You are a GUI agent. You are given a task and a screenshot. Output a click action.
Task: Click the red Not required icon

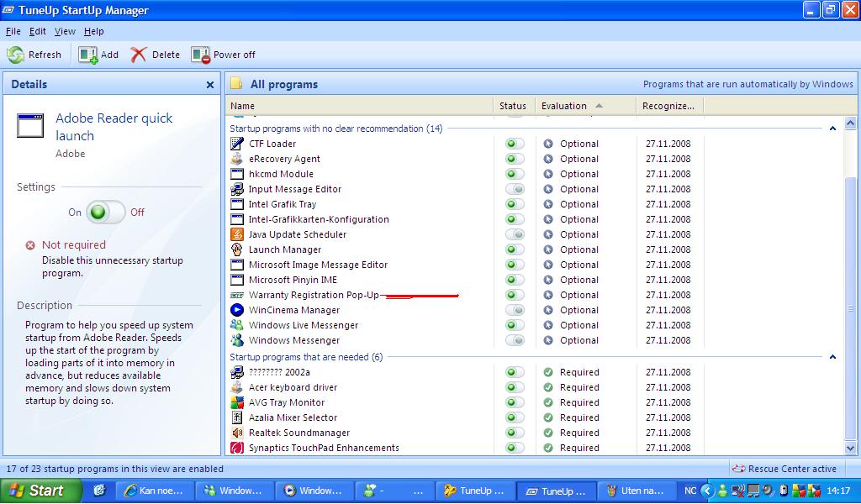point(30,245)
